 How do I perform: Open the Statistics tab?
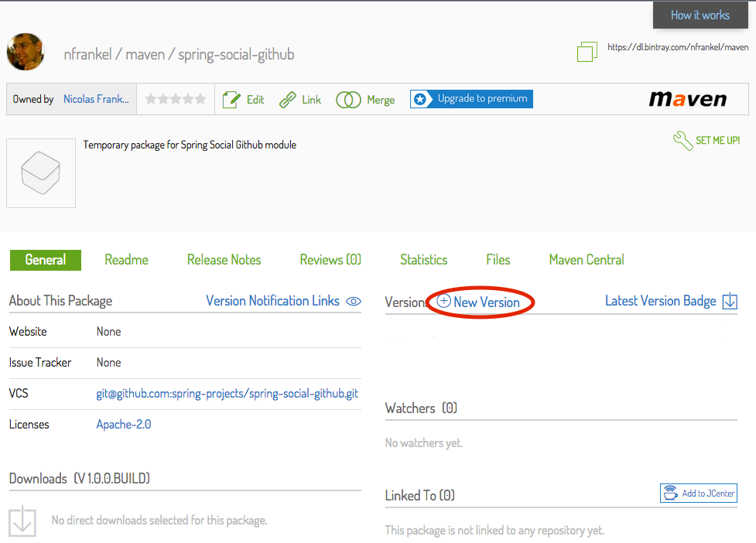423,260
